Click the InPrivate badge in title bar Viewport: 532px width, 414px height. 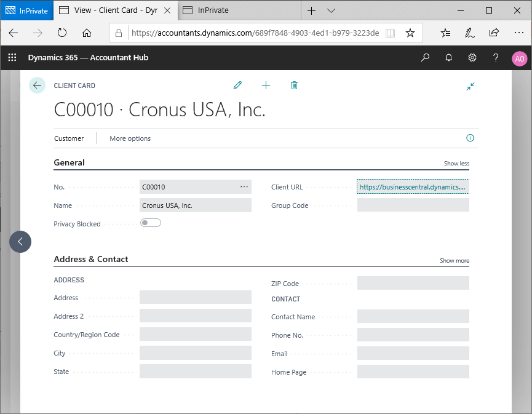tap(27, 10)
